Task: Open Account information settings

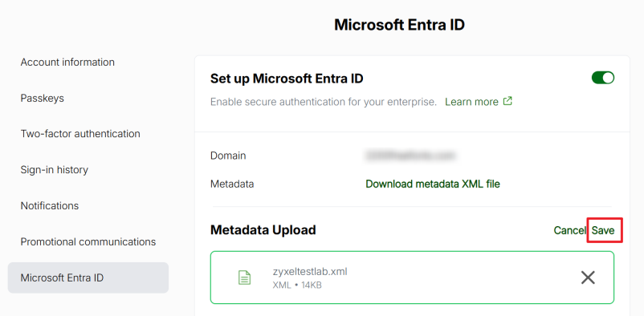Action: (67, 63)
